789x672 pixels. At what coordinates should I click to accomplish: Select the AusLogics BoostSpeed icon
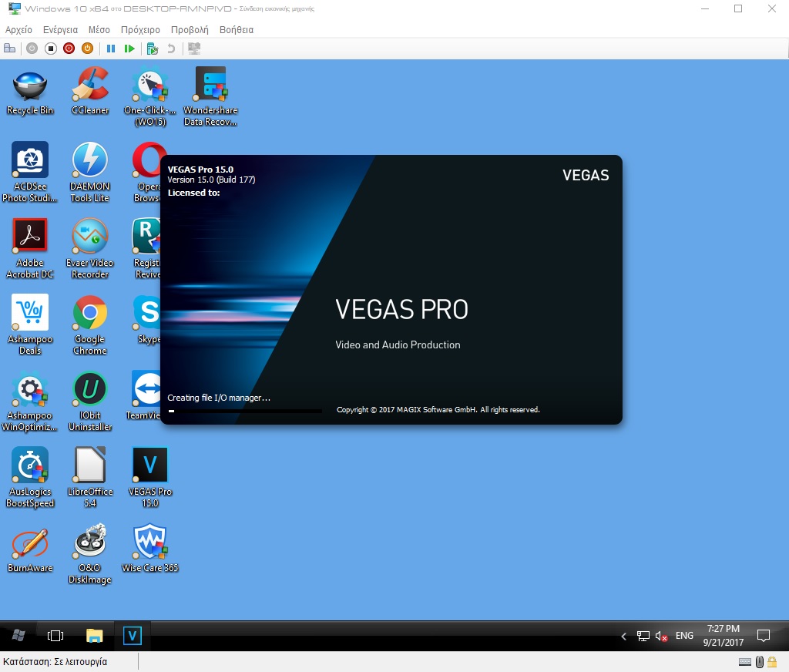point(30,478)
